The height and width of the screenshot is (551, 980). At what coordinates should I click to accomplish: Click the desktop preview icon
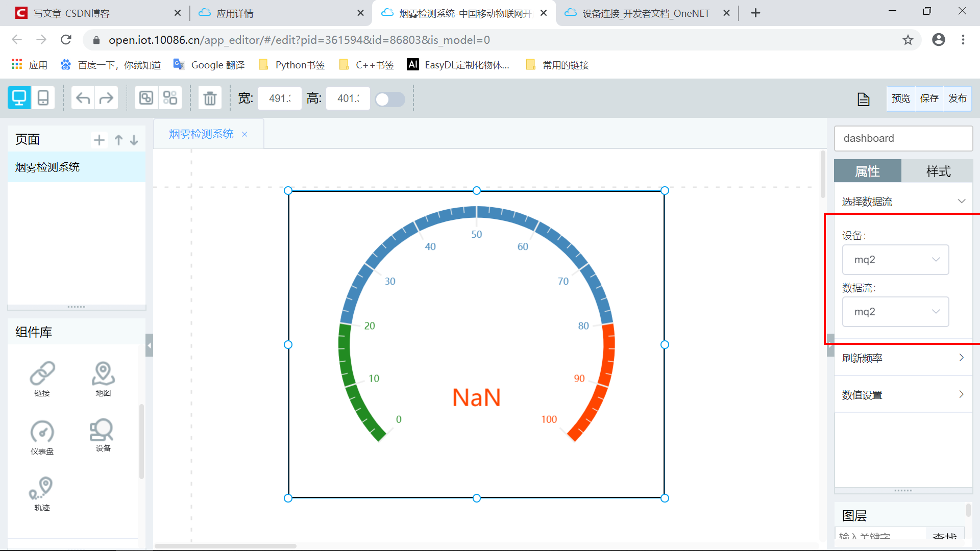pos(19,98)
